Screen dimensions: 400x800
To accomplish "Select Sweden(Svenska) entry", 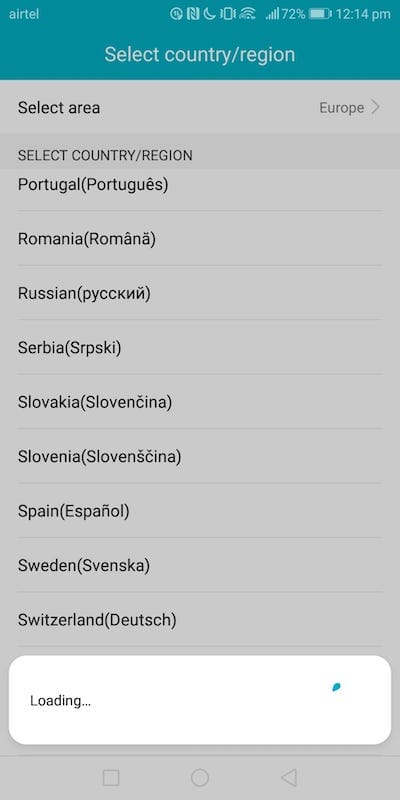I will click(x=200, y=565).
